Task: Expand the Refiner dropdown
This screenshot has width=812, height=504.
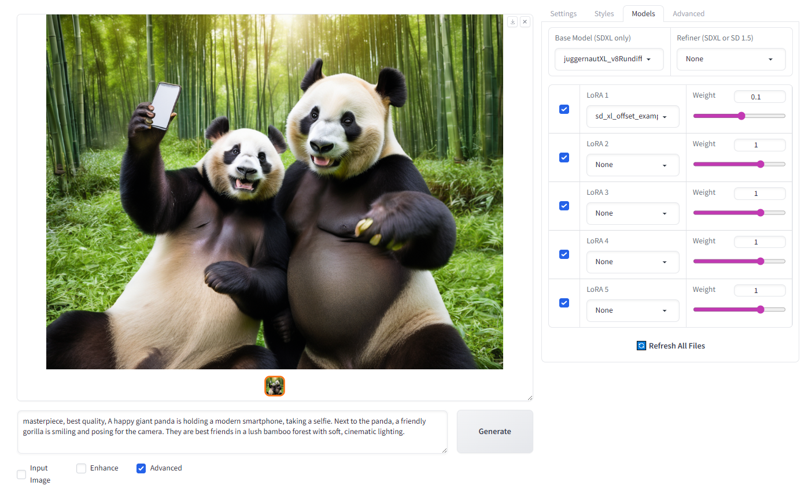Action: 730,59
